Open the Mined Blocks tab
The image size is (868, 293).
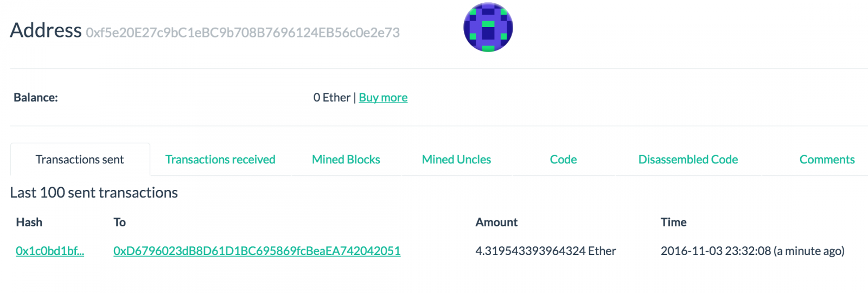point(346,160)
